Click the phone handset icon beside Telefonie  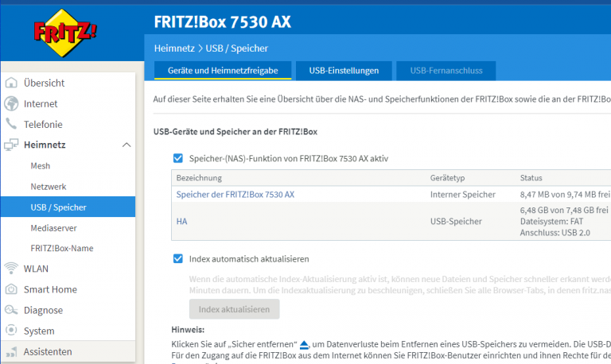(11, 124)
